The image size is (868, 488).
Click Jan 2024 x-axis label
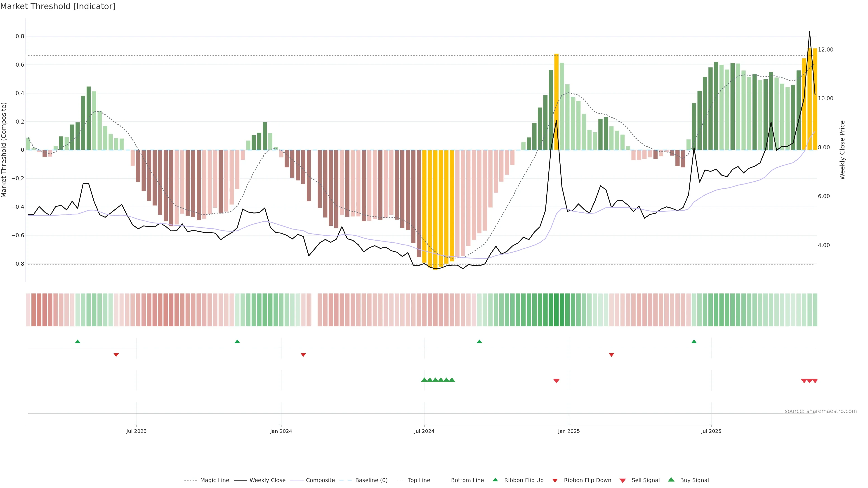281,431
